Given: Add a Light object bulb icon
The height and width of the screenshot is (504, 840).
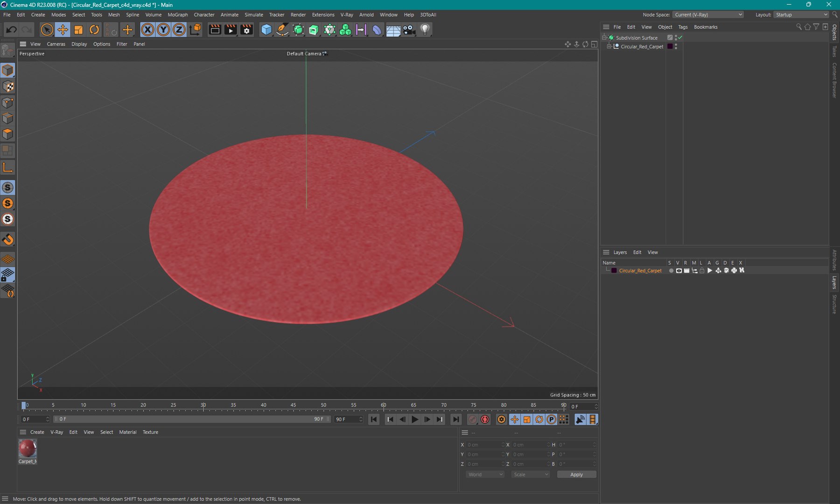Looking at the screenshot, I should [425, 30].
